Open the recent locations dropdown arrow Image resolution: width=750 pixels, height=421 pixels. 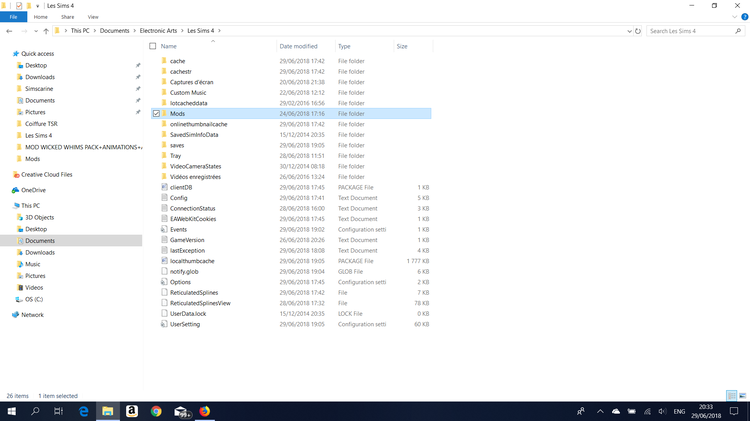coord(35,31)
